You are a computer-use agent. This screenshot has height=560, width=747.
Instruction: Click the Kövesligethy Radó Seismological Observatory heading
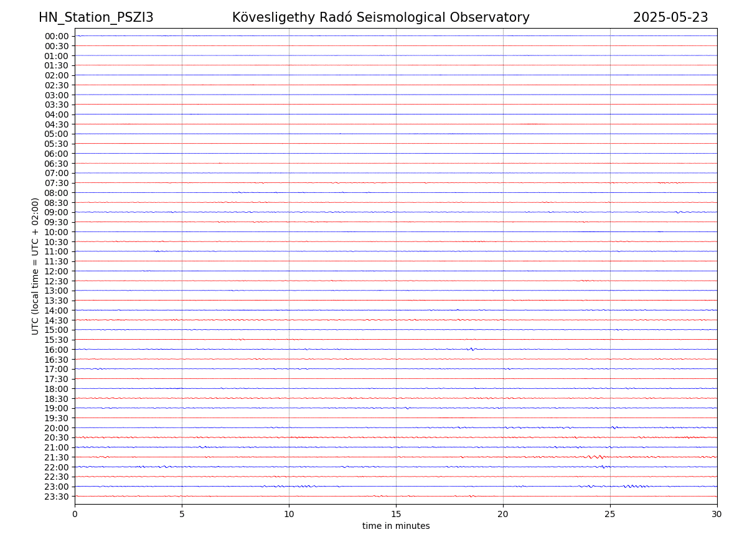point(380,17)
